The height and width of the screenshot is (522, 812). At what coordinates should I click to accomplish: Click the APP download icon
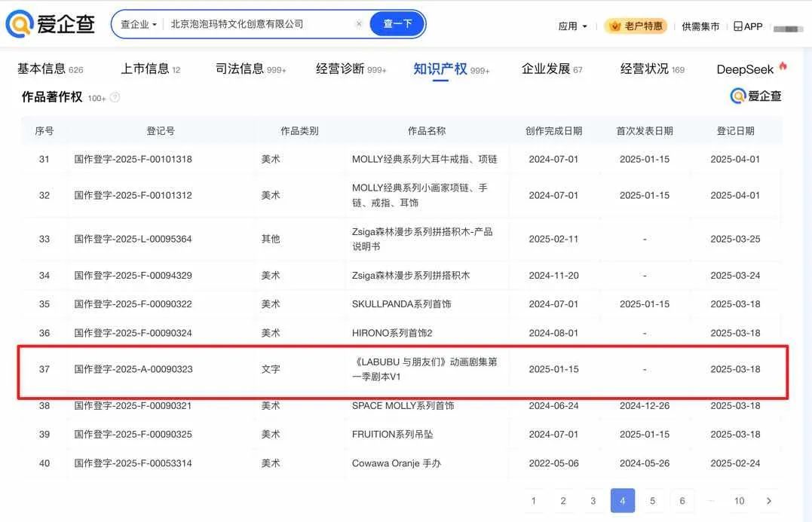coord(738,26)
